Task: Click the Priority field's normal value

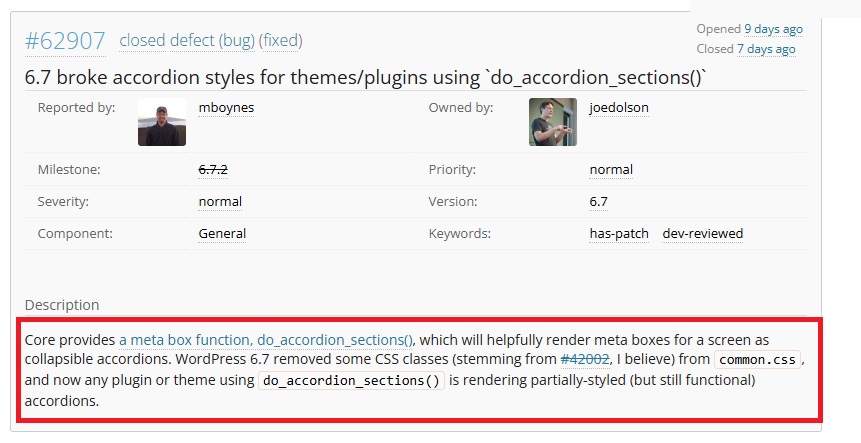Action: point(611,169)
